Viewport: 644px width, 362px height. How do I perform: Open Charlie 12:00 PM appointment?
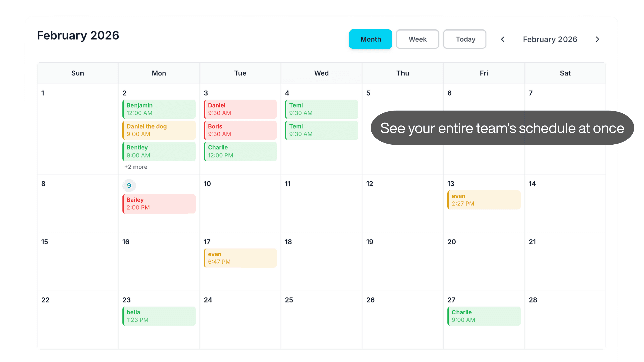pos(240,152)
